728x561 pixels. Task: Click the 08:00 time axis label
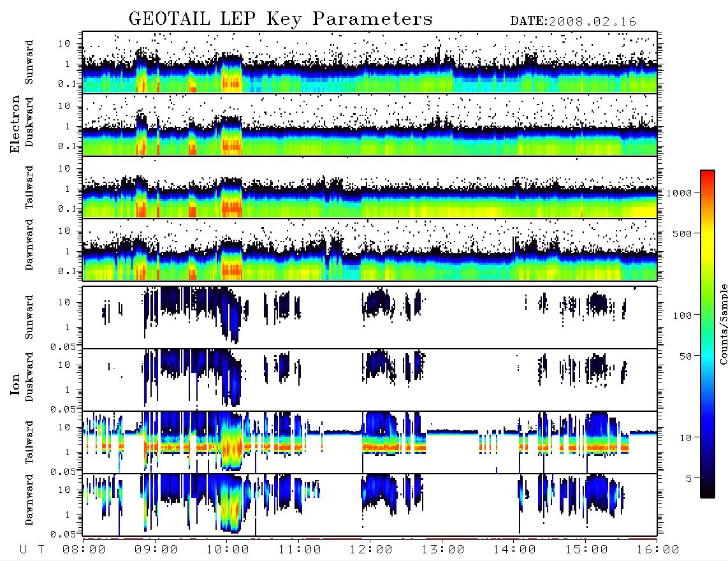tap(84, 550)
